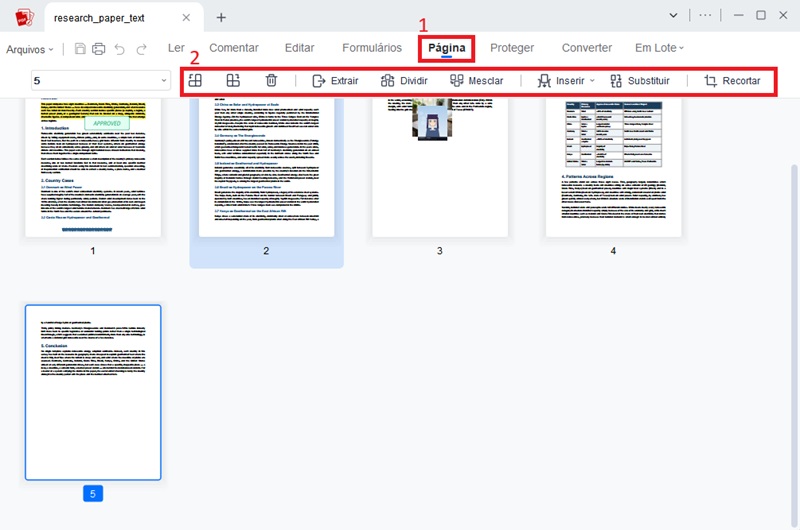Click the Inserir button
This screenshot has height=530, width=800.
pyautogui.click(x=561, y=81)
